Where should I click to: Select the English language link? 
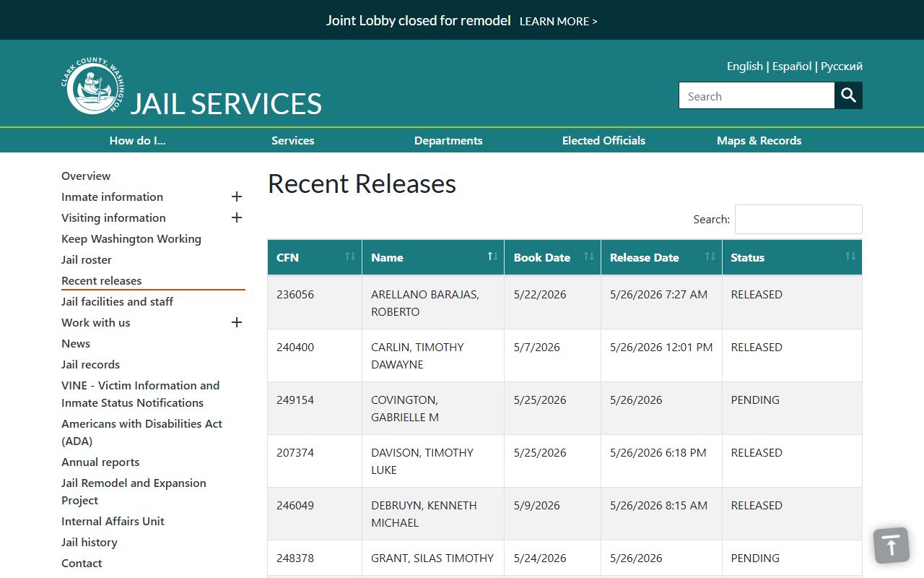point(745,66)
